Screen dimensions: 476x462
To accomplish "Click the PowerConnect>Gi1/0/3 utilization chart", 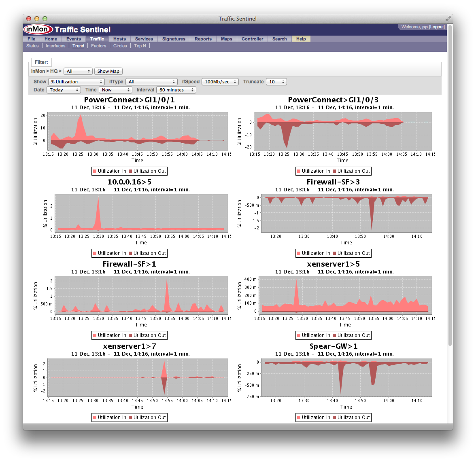I will 343,131.
